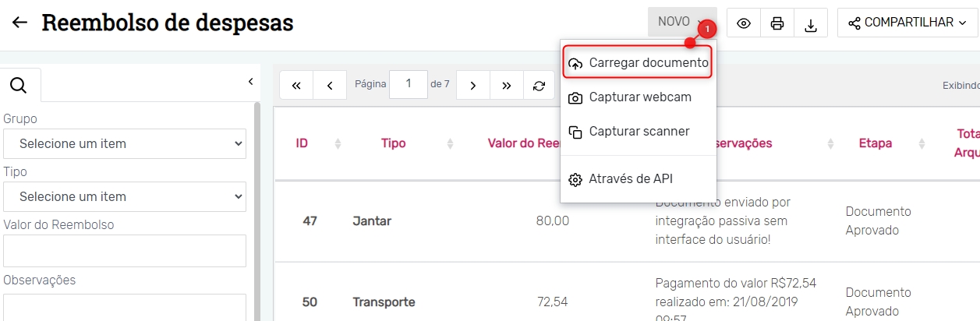Expand the Tipo select box
The width and height of the screenshot is (980, 321).
click(x=125, y=196)
